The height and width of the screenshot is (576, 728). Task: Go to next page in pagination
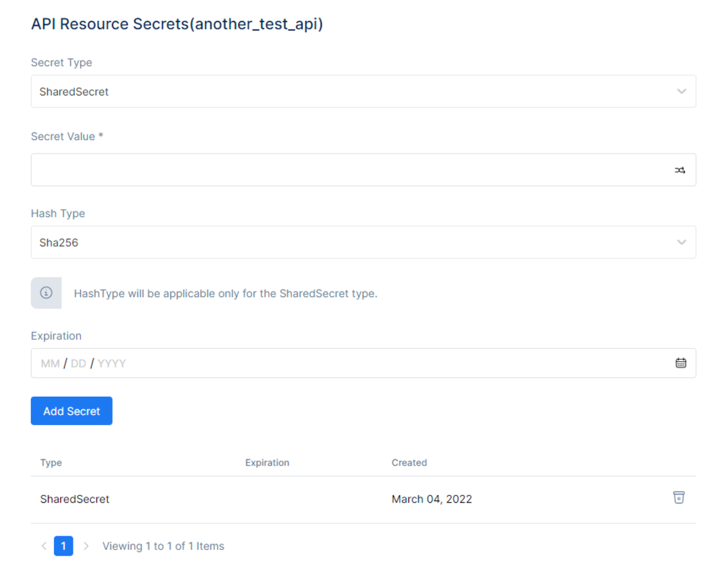pyautogui.click(x=86, y=546)
